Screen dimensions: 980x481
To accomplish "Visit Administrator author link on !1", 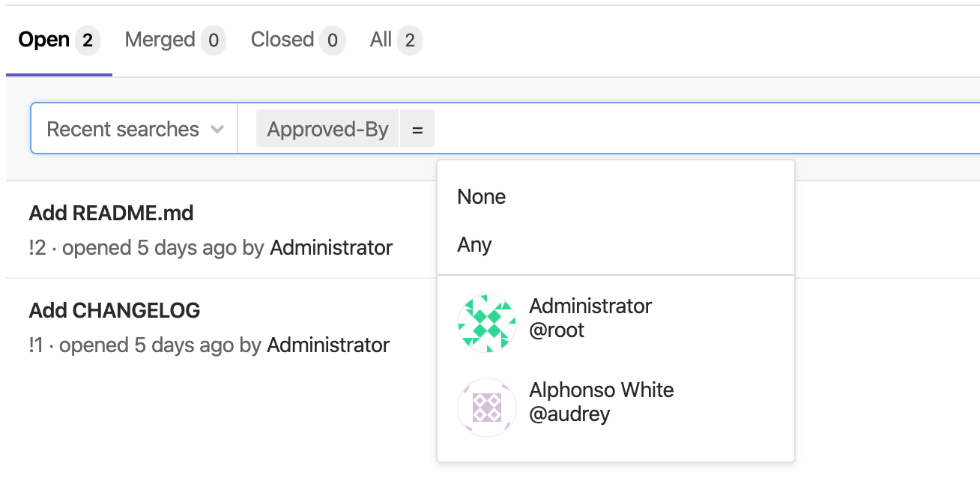I will (x=328, y=345).
